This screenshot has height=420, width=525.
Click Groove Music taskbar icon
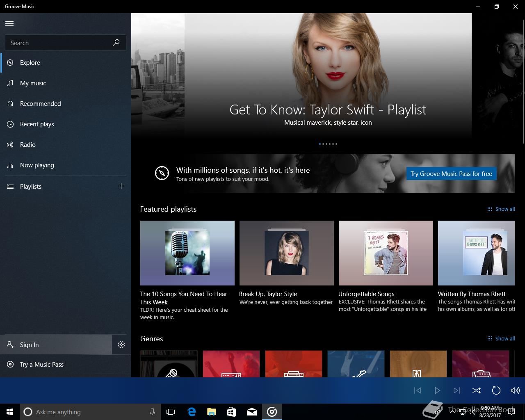[x=272, y=412]
